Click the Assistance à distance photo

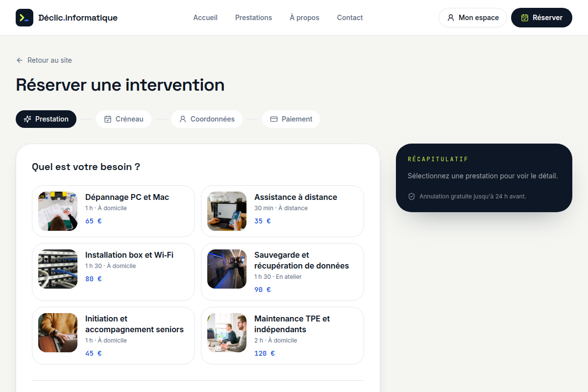point(227,211)
